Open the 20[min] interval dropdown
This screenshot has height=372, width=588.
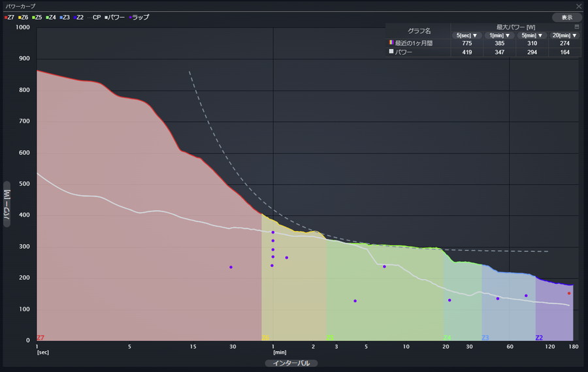pos(564,35)
